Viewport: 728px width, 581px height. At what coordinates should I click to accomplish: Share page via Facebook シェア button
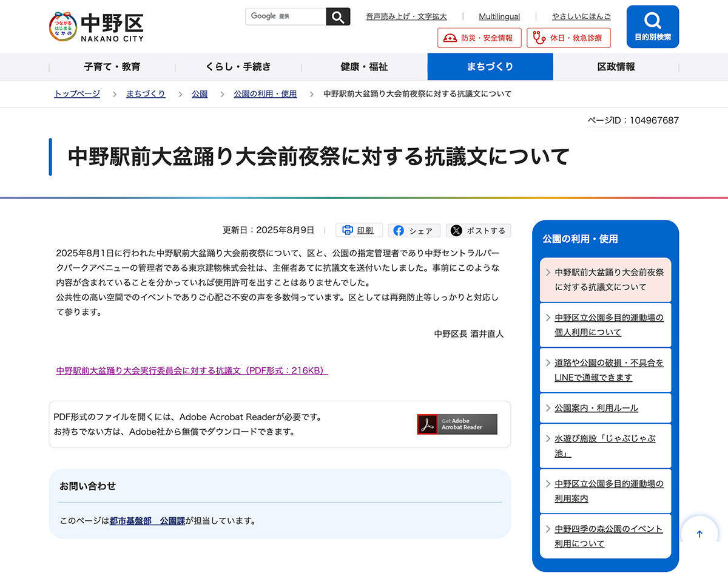pos(414,231)
